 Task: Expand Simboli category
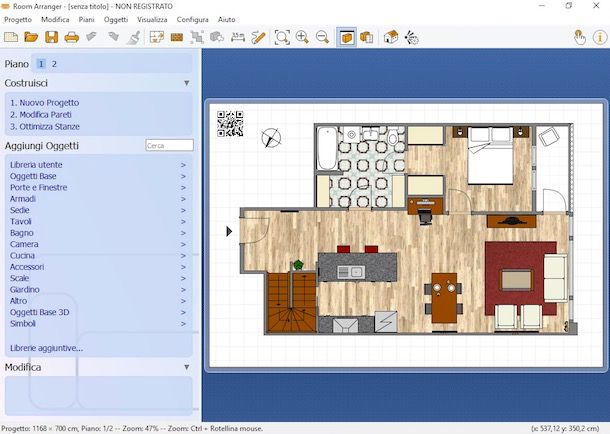point(98,324)
